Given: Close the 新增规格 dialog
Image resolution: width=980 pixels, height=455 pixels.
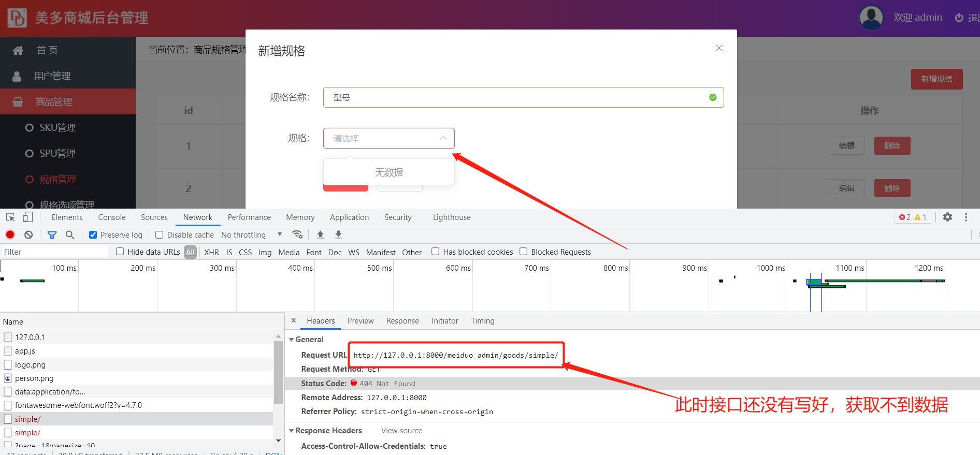Looking at the screenshot, I should [719, 48].
